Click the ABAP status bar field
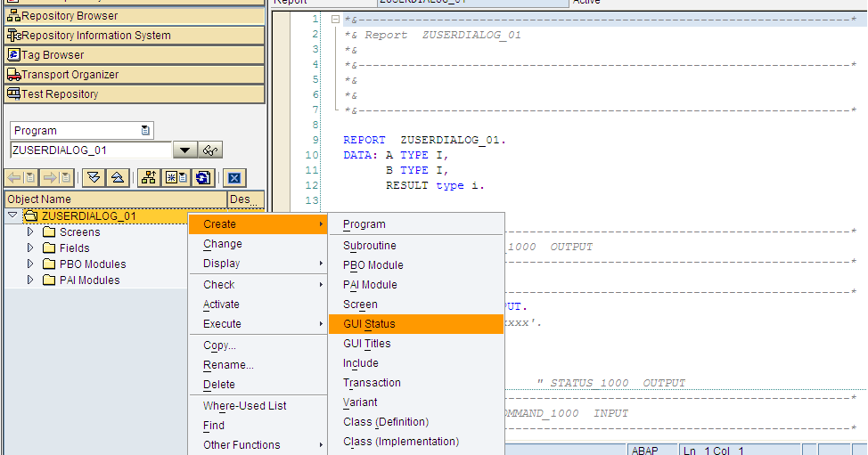868x455 pixels. tap(651, 450)
